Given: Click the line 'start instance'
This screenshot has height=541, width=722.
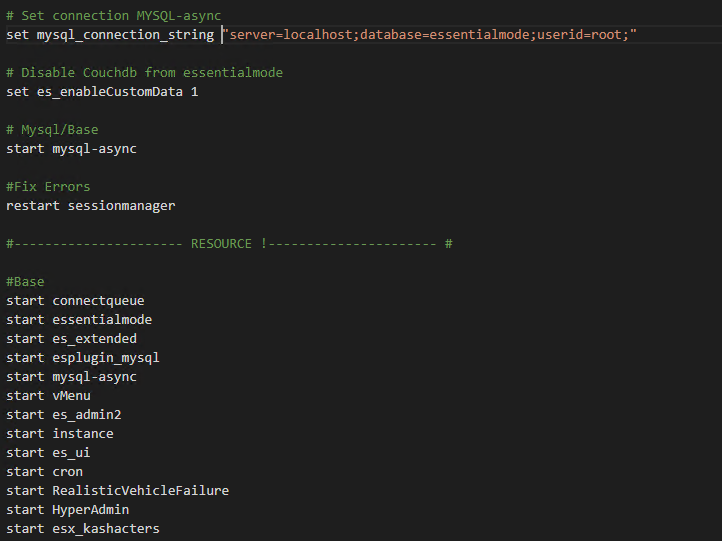Looking at the screenshot, I should tap(60, 434).
